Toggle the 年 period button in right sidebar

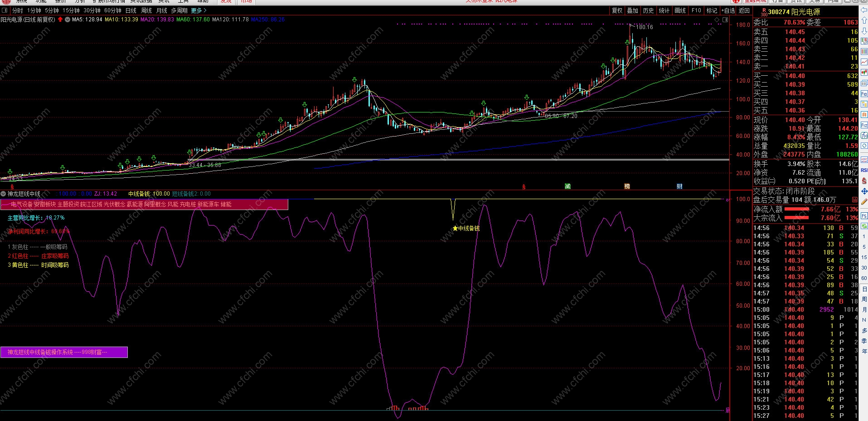coord(864,352)
